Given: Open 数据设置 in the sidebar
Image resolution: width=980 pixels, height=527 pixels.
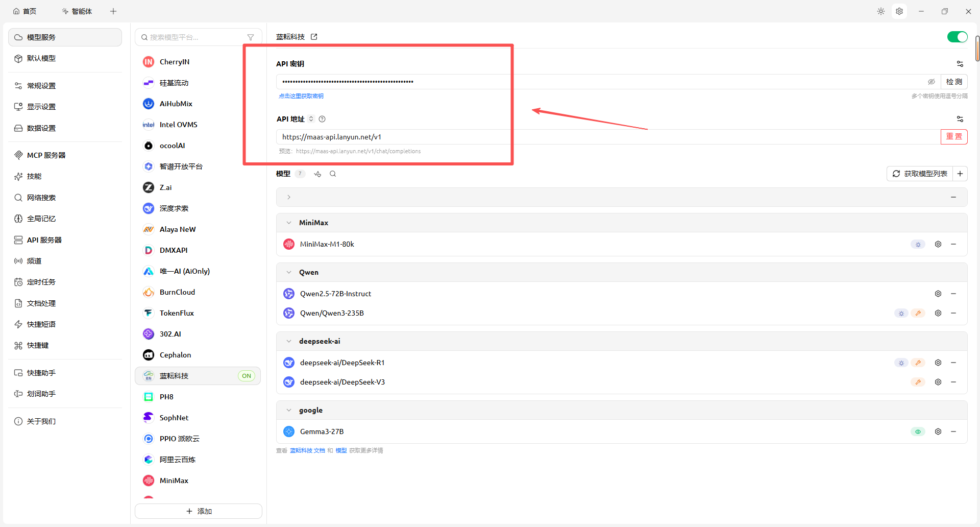Looking at the screenshot, I should coord(65,128).
